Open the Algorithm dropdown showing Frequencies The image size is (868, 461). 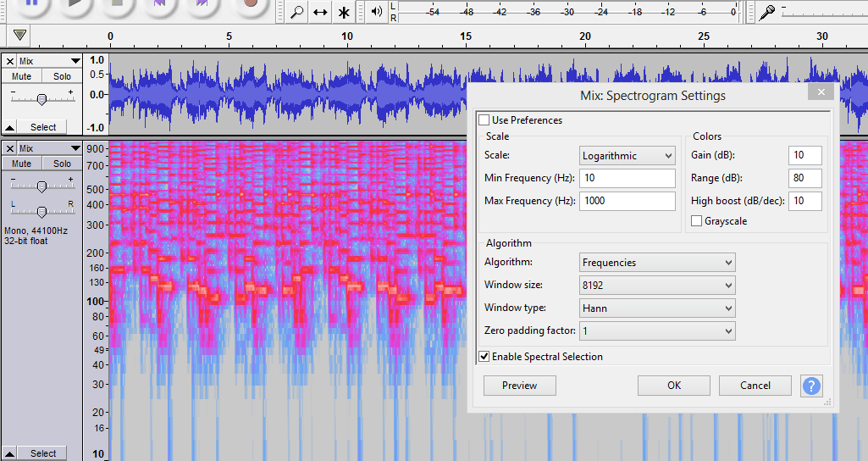tap(657, 263)
